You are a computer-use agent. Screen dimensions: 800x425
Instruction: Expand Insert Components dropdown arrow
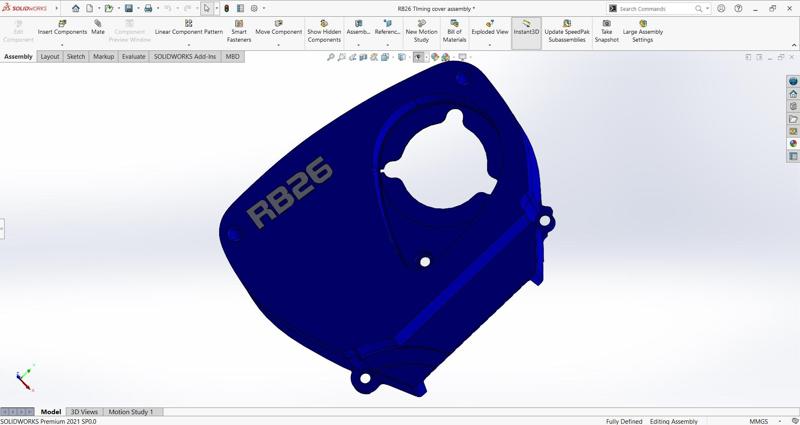tap(62, 45)
